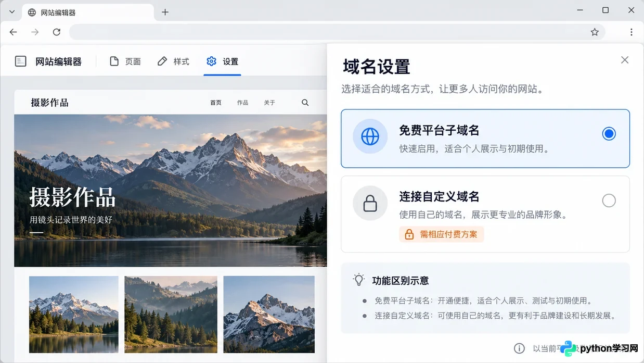The width and height of the screenshot is (644, 363).
Task: Click the rocky snow peak close-up thumbnail
Action: (x=269, y=315)
